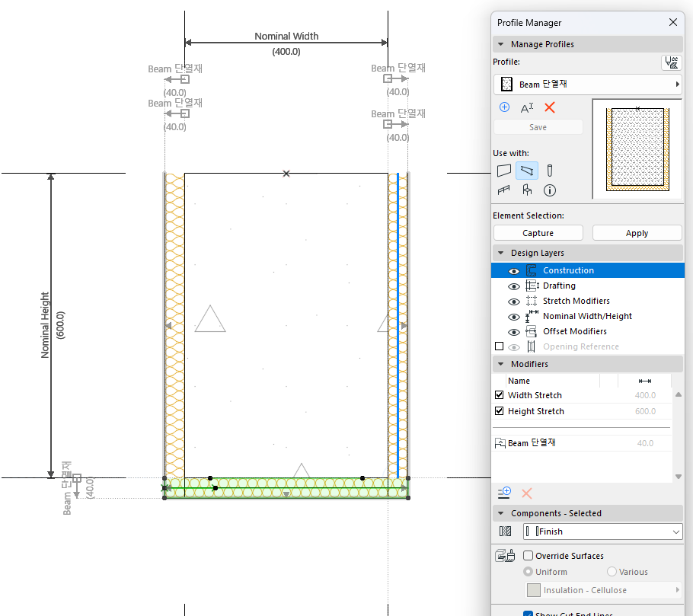Enable profile use with Walls
Image resolution: width=693 pixels, height=616 pixels.
point(503,171)
